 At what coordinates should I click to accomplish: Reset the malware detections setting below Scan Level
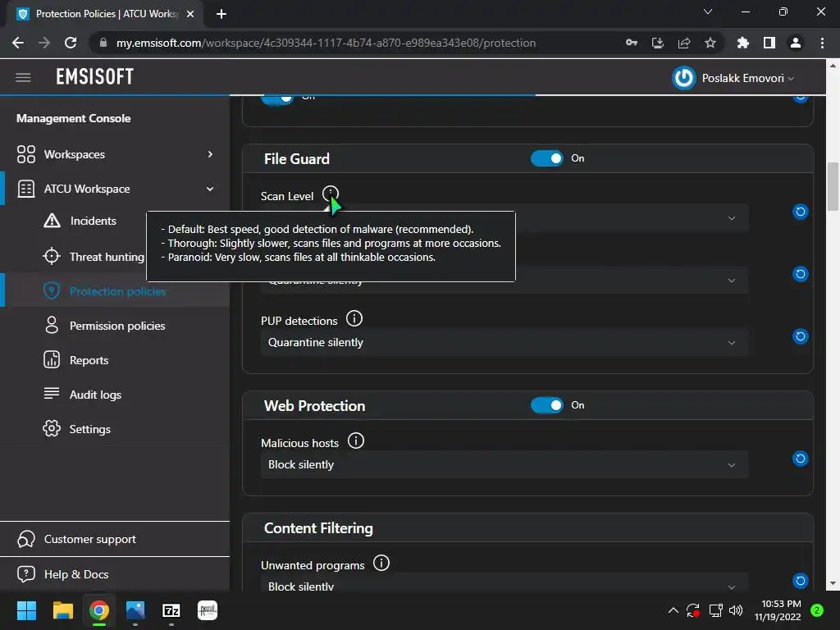tap(801, 274)
